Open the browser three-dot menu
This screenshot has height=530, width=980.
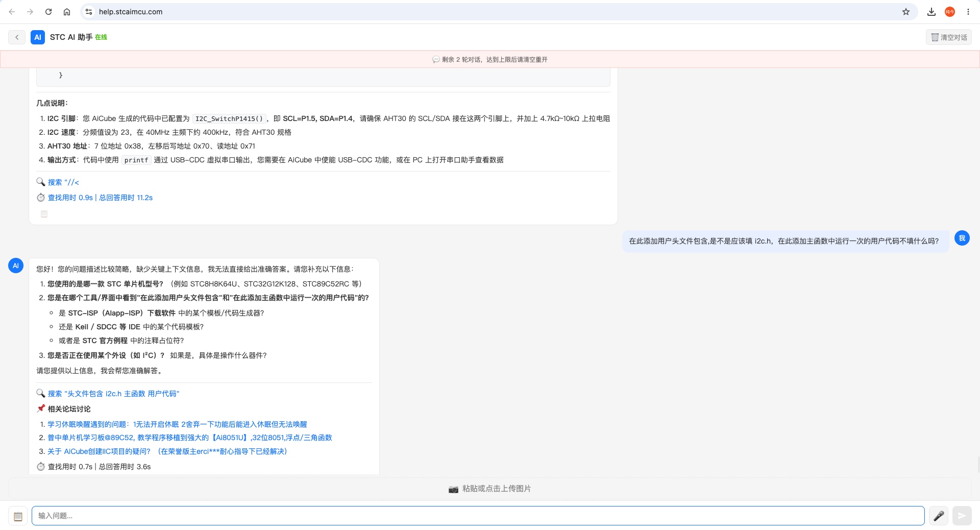[x=968, y=12]
